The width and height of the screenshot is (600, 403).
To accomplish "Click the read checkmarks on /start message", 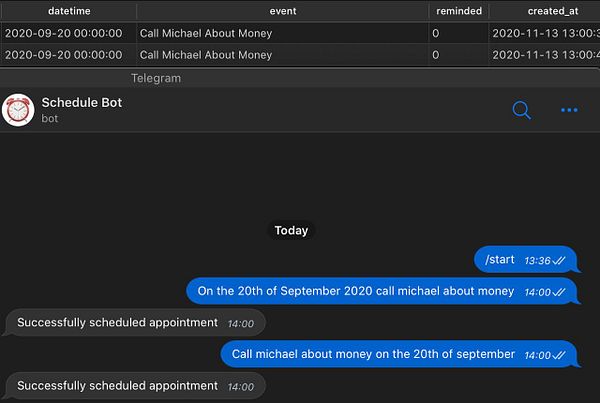I will tap(559, 261).
